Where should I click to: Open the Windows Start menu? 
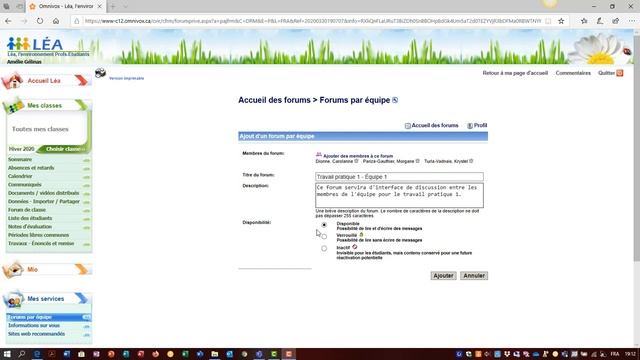7,354
